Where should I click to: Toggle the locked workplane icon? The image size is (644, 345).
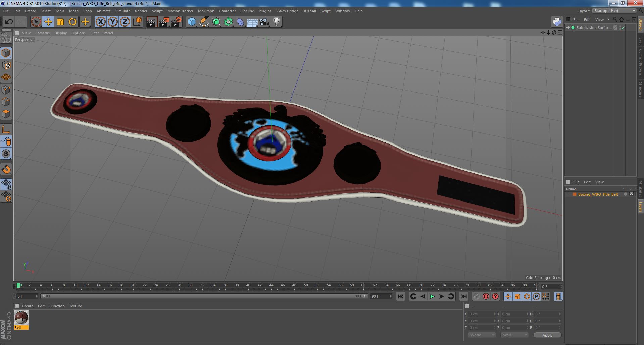(6, 184)
